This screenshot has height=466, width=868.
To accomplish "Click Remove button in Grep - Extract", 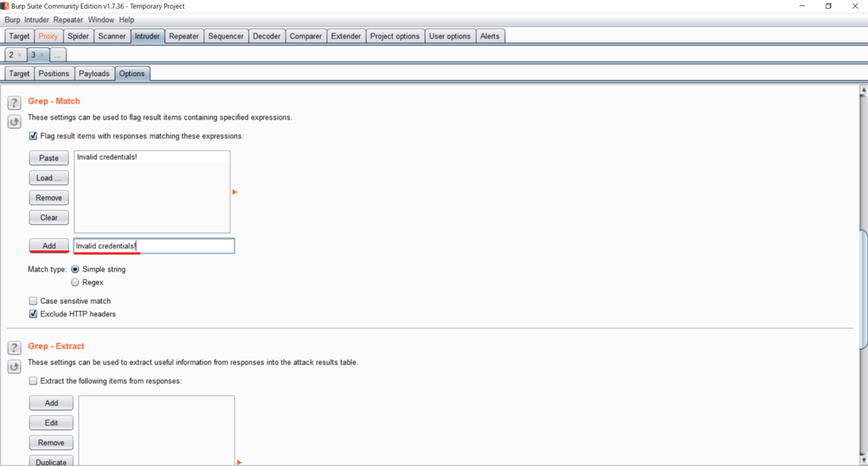I will tap(51, 443).
